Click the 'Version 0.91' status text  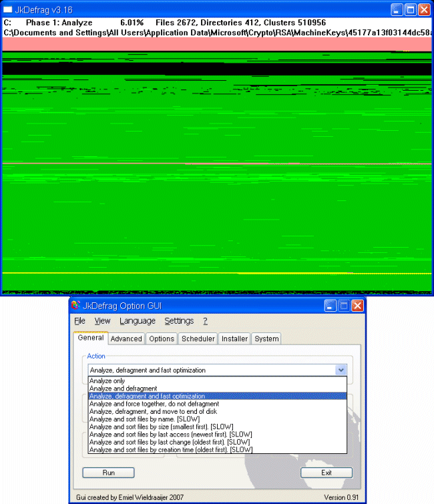pyautogui.click(x=341, y=497)
